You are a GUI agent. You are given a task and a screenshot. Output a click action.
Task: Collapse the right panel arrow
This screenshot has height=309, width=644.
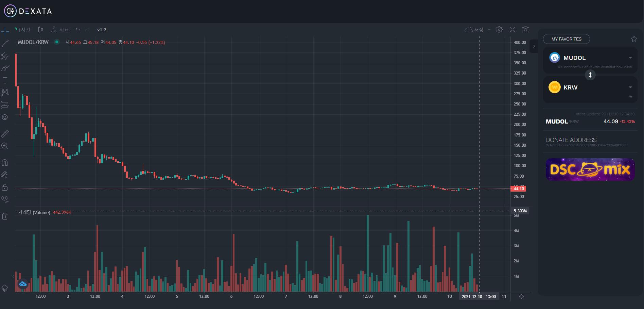click(x=534, y=46)
